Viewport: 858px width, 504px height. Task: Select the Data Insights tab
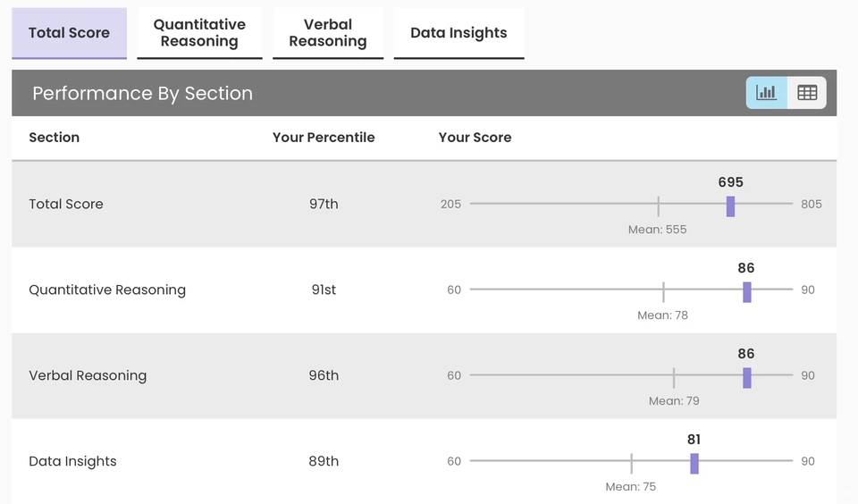[458, 33]
